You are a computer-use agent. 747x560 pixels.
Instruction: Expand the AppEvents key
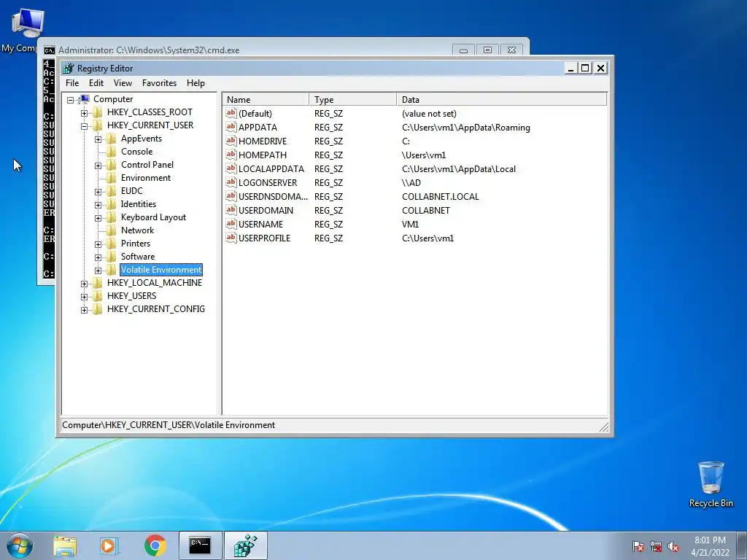tap(98, 139)
